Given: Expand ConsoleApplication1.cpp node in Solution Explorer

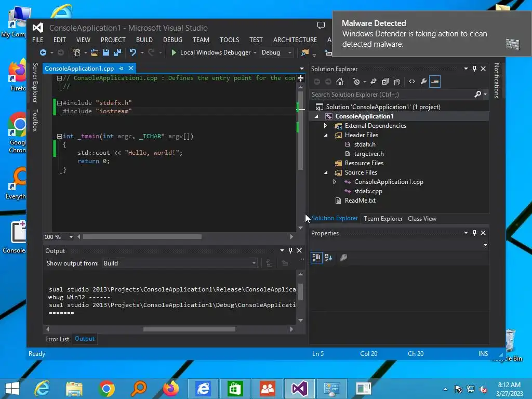Looking at the screenshot, I should tap(335, 182).
